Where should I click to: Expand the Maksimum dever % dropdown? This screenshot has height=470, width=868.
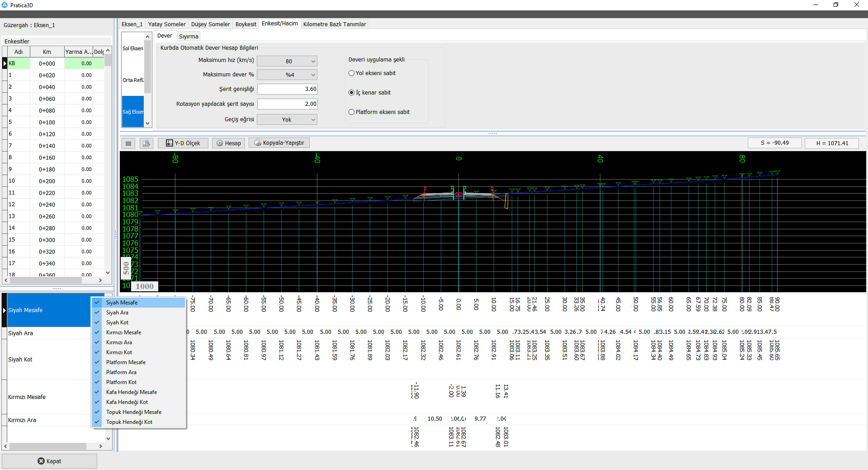[x=287, y=75]
